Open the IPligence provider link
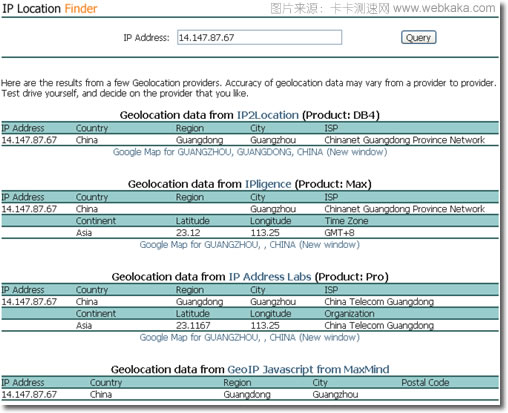 tap(268, 184)
